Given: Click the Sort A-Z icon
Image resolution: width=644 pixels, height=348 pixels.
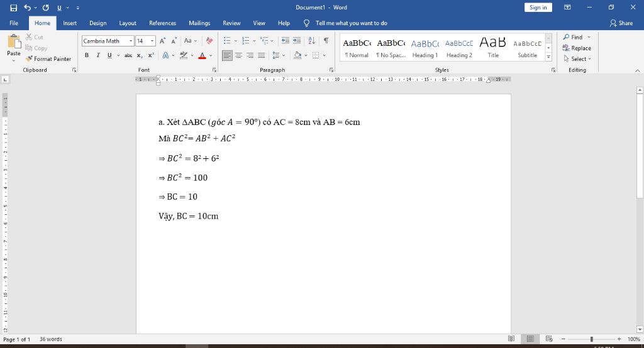Looking at the screenshot, I should click(312, 41).
